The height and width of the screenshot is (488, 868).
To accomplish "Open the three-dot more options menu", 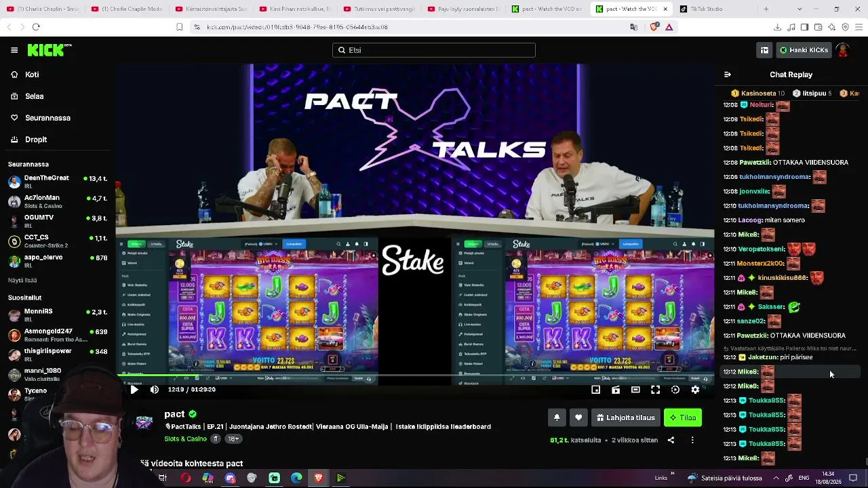I will coord(692,440).
